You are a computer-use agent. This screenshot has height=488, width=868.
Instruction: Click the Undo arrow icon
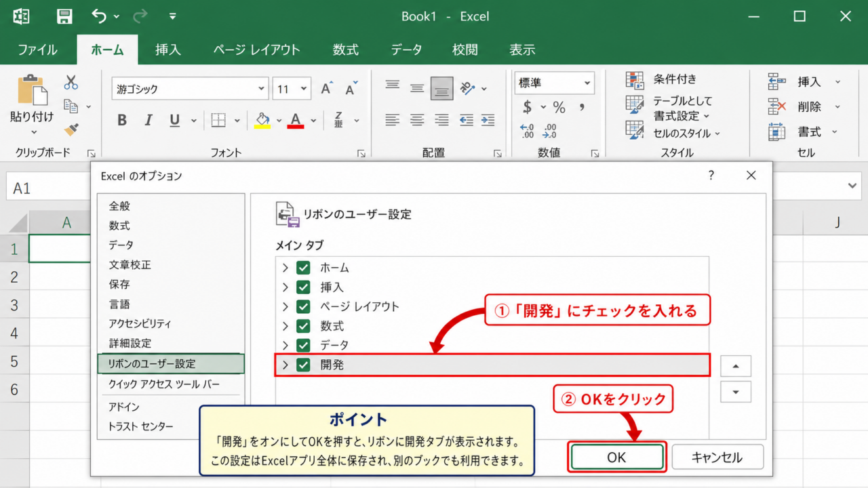tap(99, 16)
